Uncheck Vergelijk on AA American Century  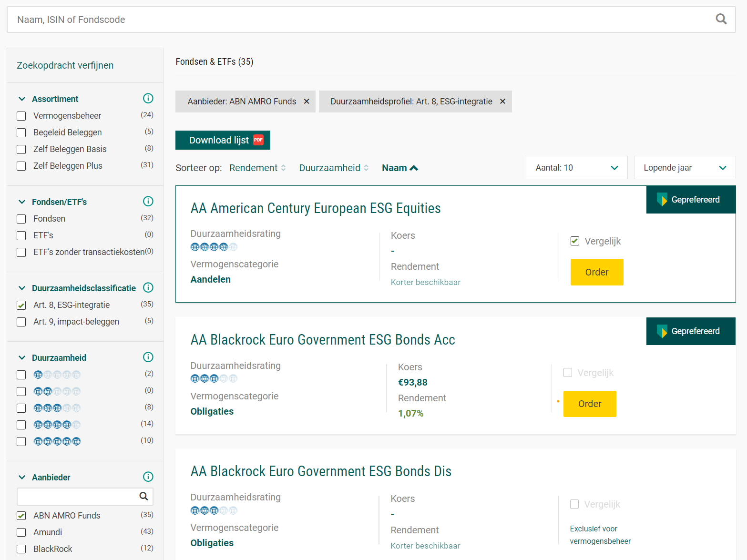(575, 241)
